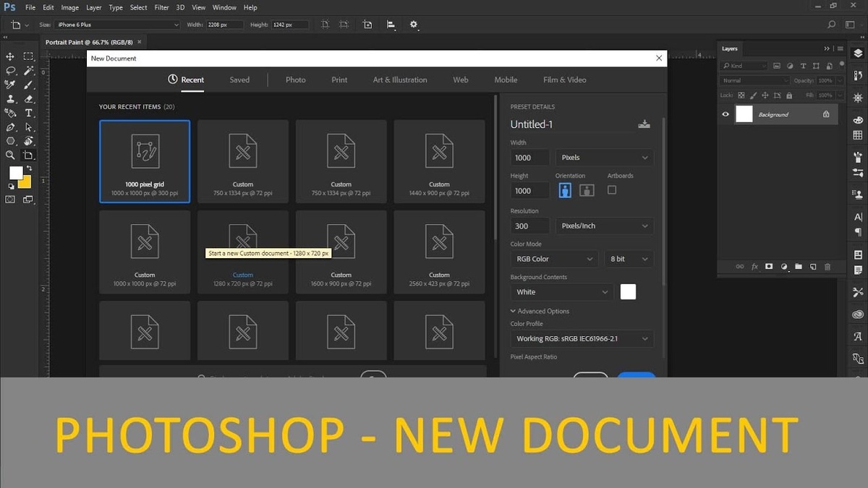Click the add new artboard icon

click(367, 25)
